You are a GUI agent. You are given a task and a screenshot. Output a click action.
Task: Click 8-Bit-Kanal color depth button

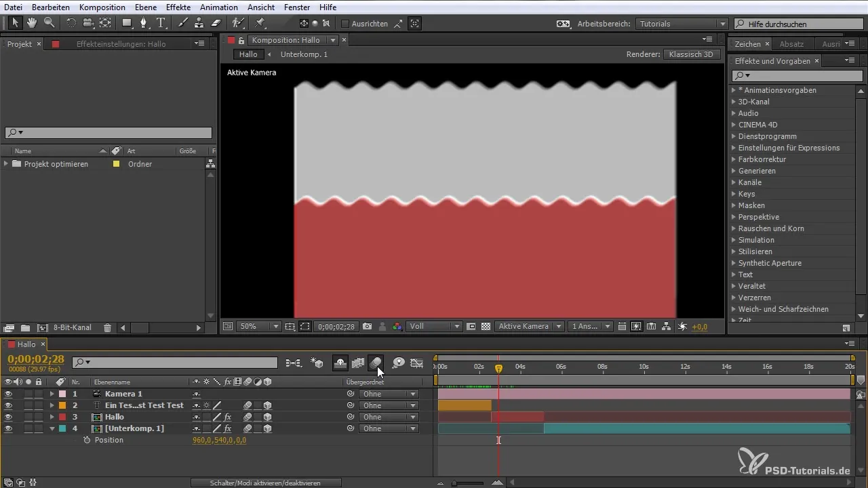(x=73, y=327)
